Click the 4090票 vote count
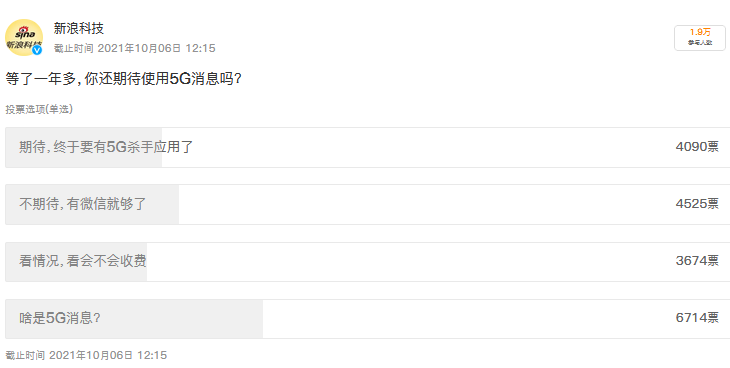The image size is (730, 368). [697, 147]
